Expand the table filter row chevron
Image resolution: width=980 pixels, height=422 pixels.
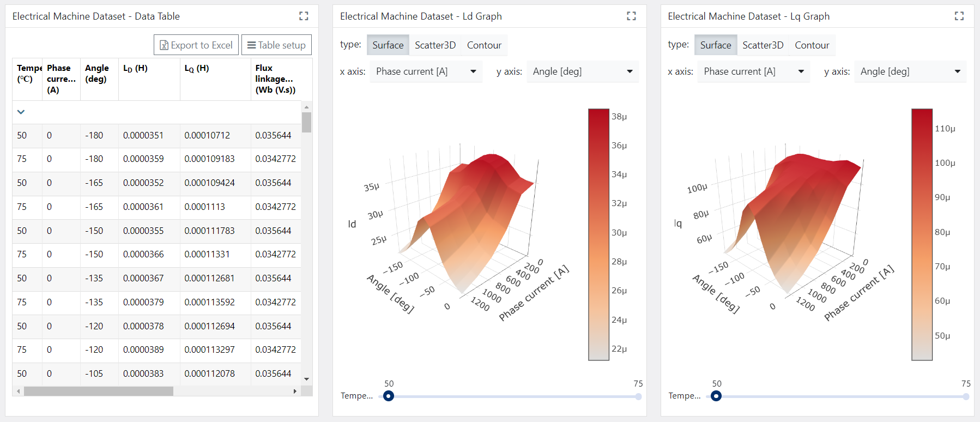pyautogui.click(x=21, y=112)
